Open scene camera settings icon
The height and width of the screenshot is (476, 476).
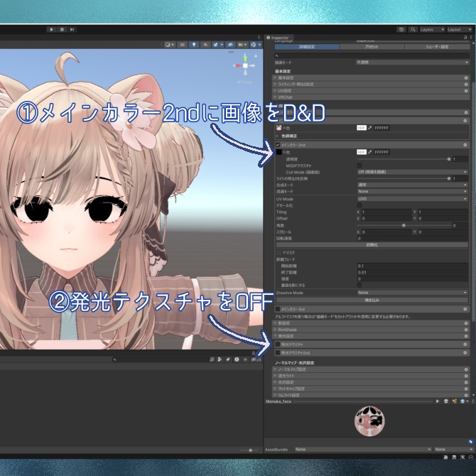tap(242, 45)
